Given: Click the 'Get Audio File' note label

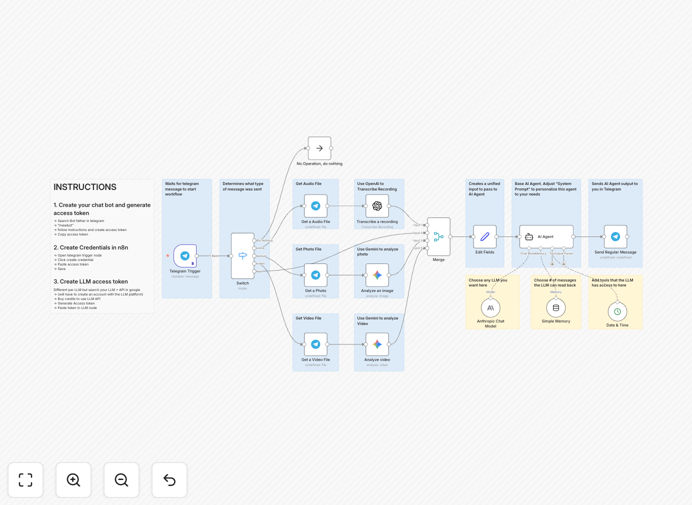Looking at the screenshot, I should coord(308,184).
